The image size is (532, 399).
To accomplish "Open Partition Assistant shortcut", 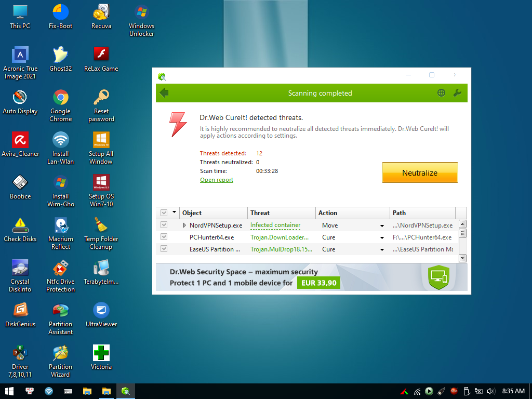I will click(60, 319).
